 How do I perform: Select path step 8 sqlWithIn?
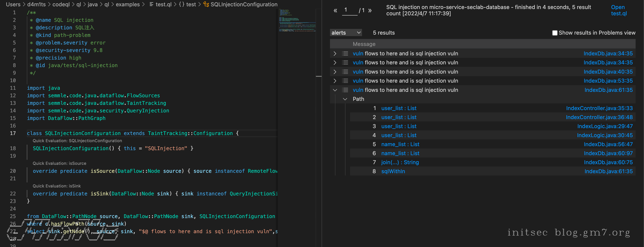tap(393, 171)
